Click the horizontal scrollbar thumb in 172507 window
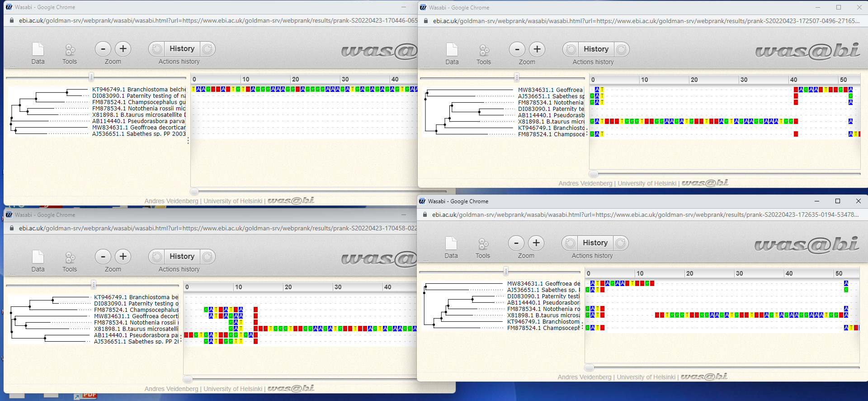This screenshot has width=868, height=401. pyautogui.click(x=594, y=174)
